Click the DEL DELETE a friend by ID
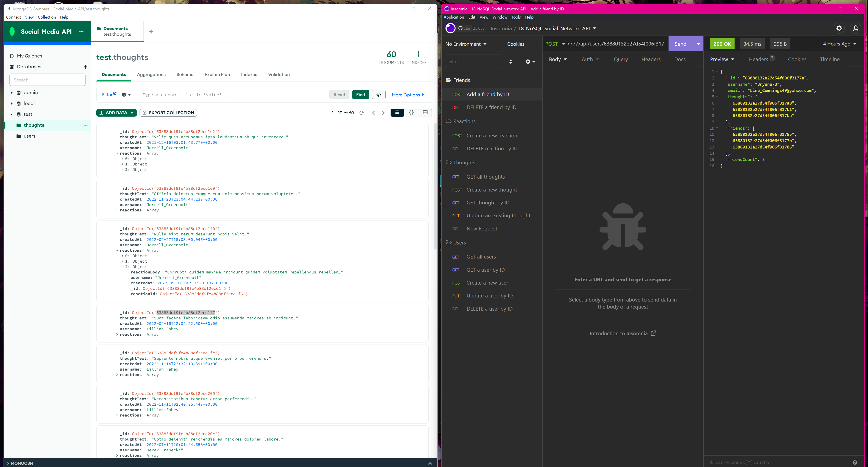 point(491,108)
